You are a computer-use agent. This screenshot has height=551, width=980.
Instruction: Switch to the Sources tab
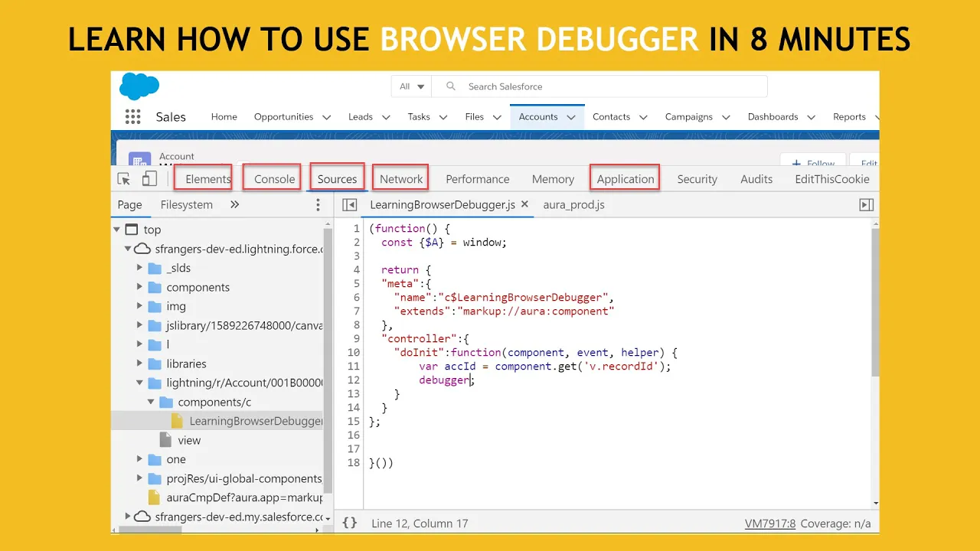pyautogui.click(x=337, y=179)
